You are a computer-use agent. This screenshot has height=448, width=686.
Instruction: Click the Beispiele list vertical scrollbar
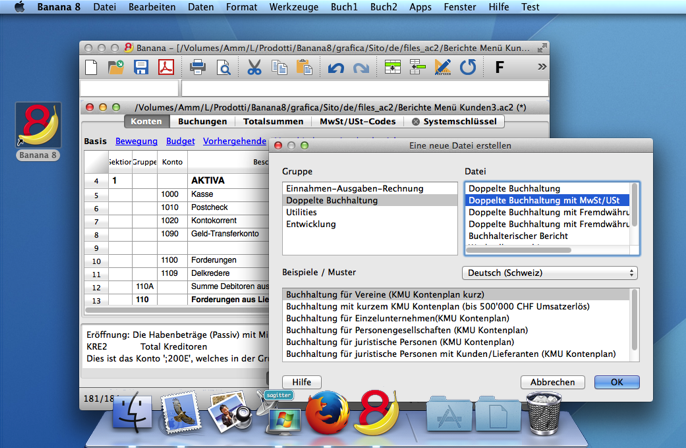[634, 319]
